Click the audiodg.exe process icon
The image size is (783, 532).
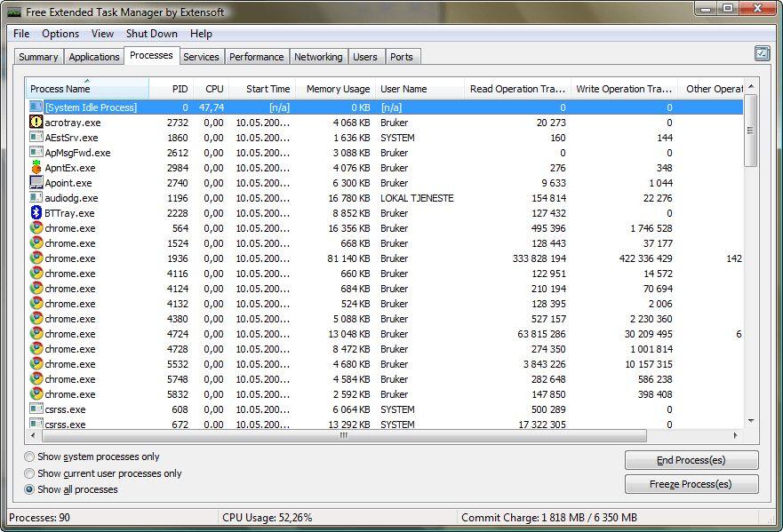36,198
